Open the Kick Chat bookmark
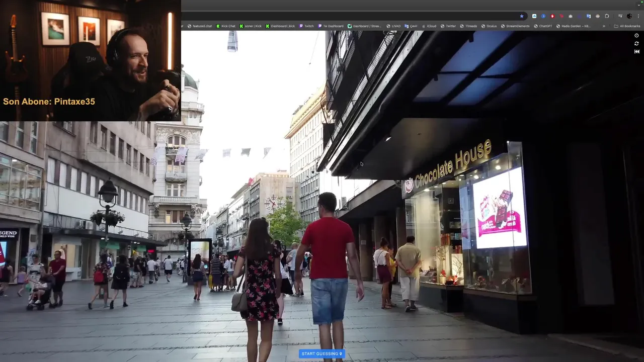The image size is (644, 362). click(225, 26)
